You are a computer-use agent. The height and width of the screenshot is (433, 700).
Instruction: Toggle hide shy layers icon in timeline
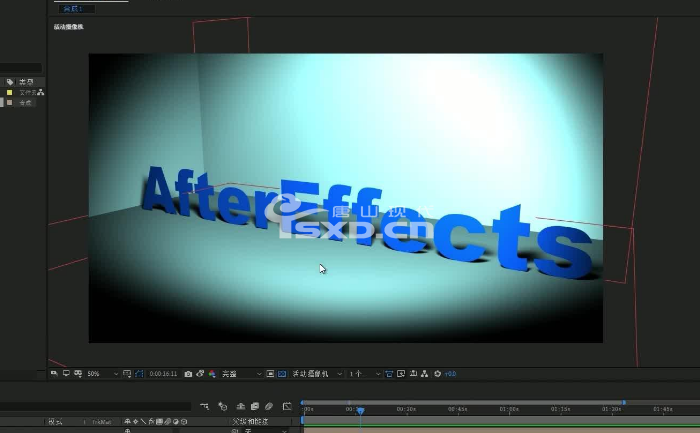pos(241,406)
